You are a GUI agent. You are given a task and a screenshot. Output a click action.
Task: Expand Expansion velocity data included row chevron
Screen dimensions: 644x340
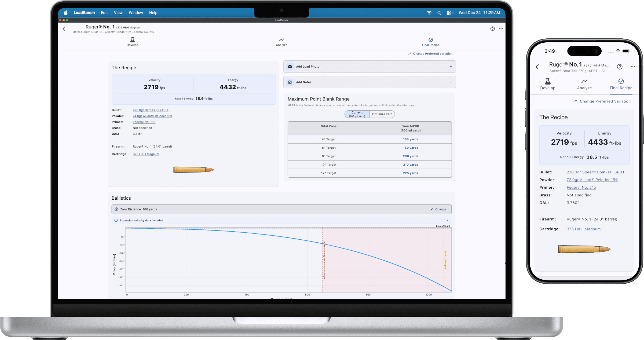(447, 220)
